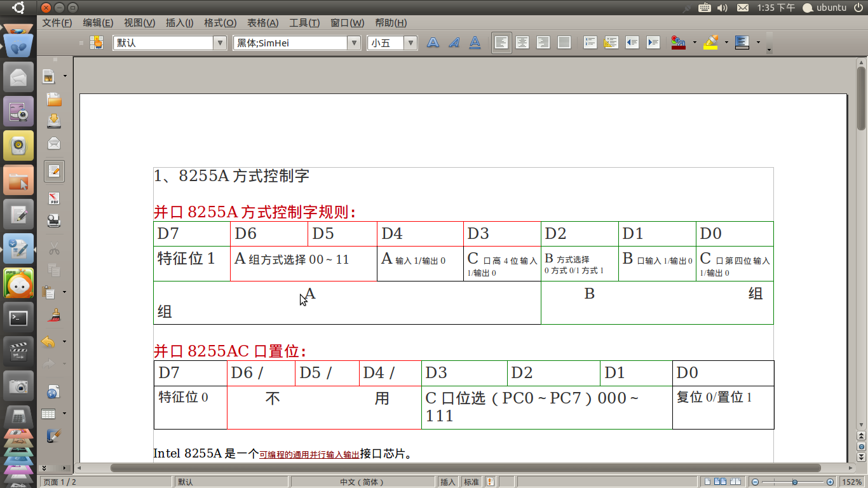Select Justified alignment button
This screenshot has width=868, height=488.
(564, 43)
